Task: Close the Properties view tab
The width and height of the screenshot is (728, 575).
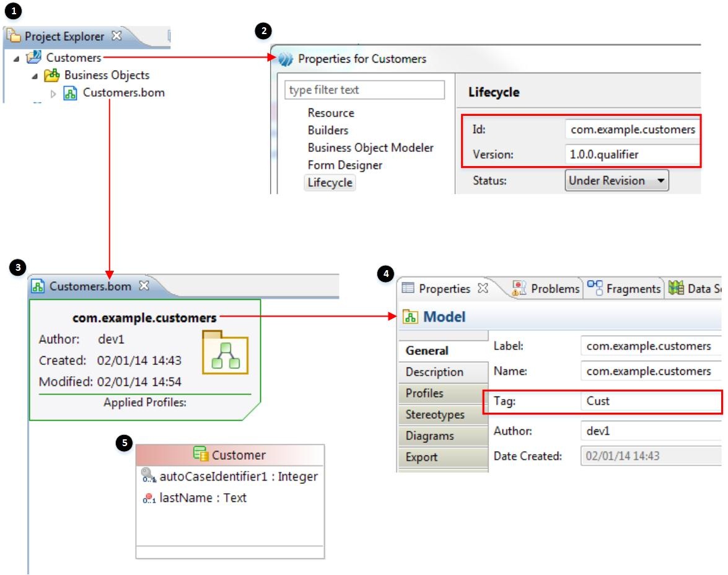Action: (x=483, y=288)
